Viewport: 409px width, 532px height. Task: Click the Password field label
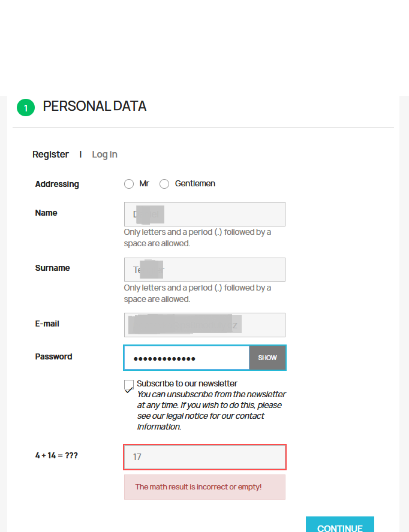point(53,356)
